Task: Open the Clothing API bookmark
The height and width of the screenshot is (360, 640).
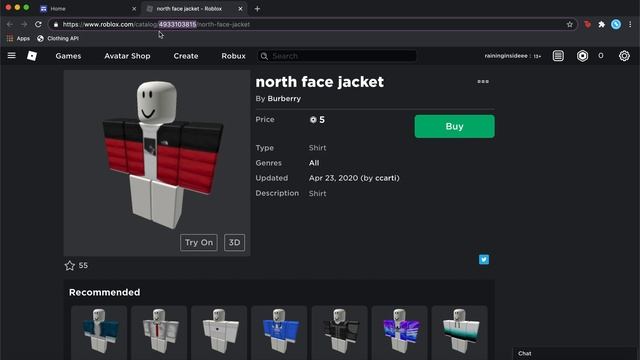Action: click(x=58, y=38)
